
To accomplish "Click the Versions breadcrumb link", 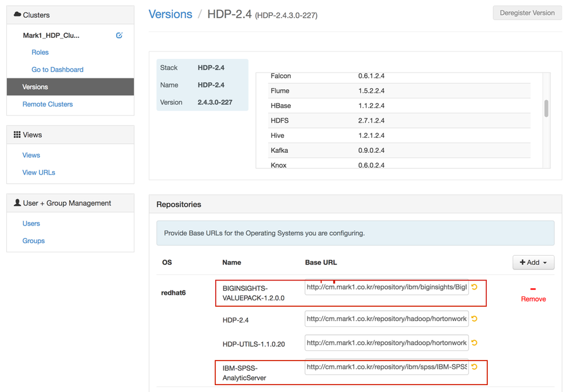I will 171,14.
